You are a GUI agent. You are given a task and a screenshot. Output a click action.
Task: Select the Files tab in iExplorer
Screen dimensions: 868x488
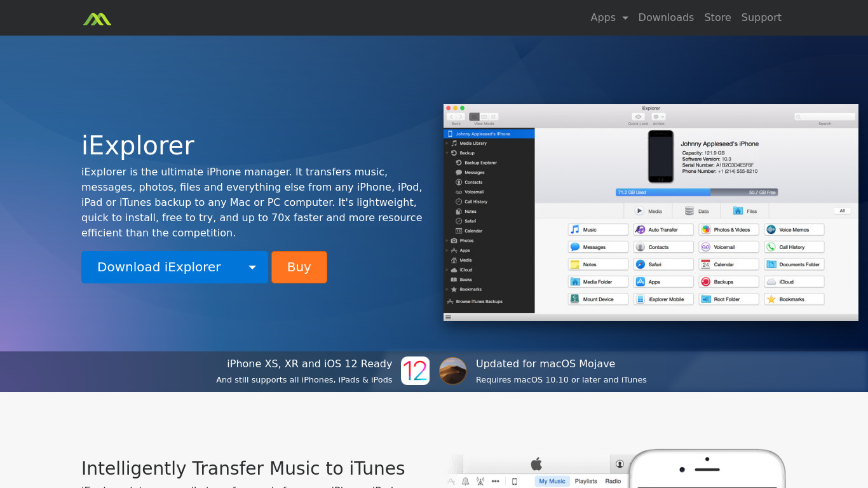tap(745, 211)
